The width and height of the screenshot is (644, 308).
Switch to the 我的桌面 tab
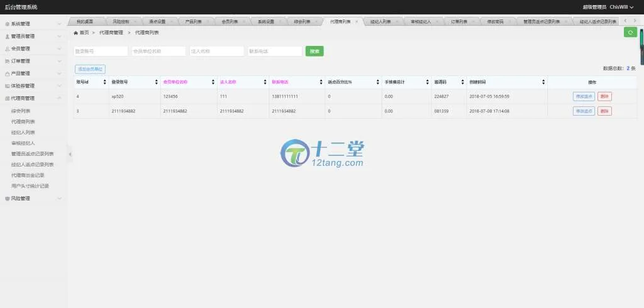point(85,21)
